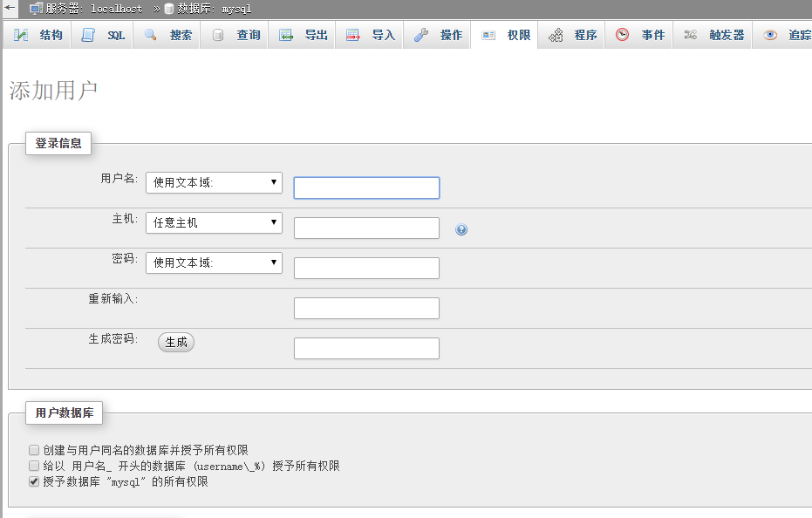812x518 pixels.
Task: Click the 导出 export icon
Action: click(286, 35)
